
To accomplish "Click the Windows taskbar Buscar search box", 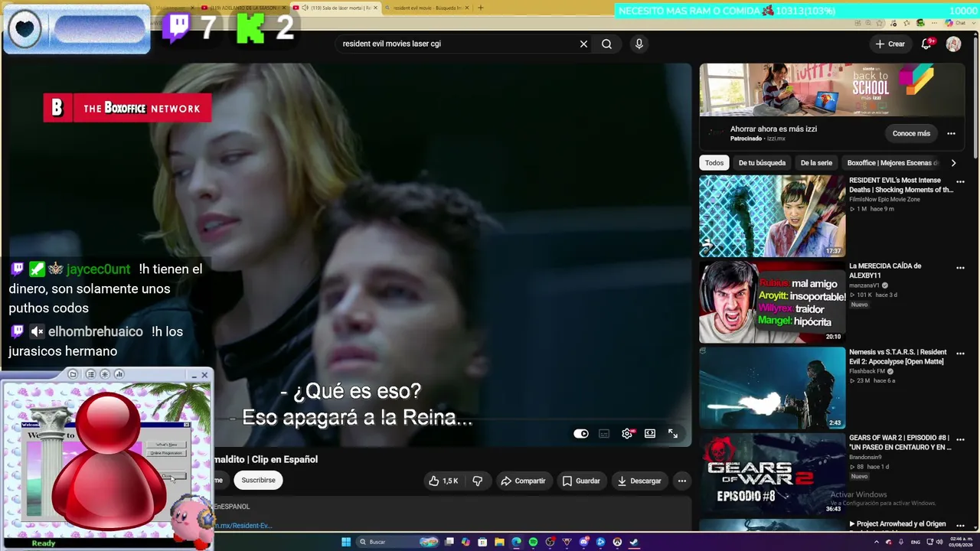I will click(x=397, y=542).
